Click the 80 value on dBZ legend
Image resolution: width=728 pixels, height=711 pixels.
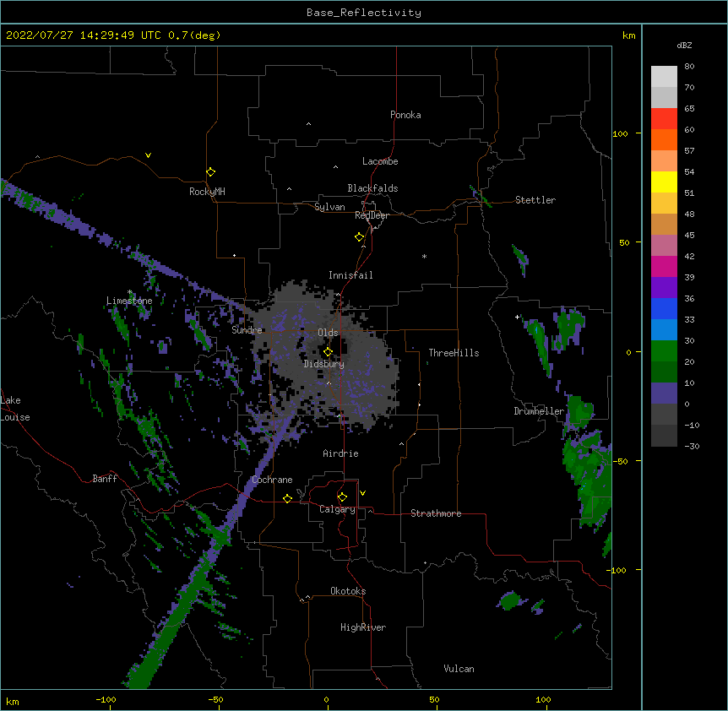click(689, 67)
